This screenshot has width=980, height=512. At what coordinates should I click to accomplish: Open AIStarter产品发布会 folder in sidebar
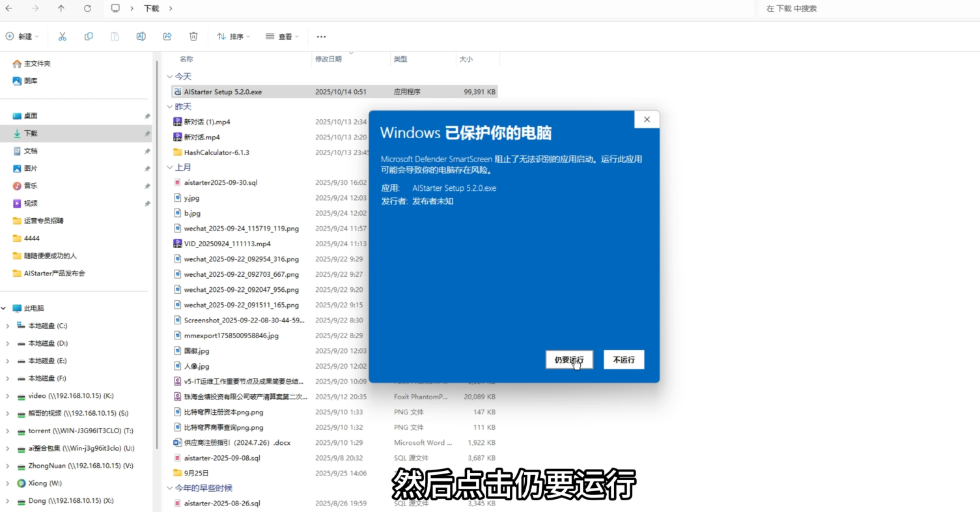(55, 274)
